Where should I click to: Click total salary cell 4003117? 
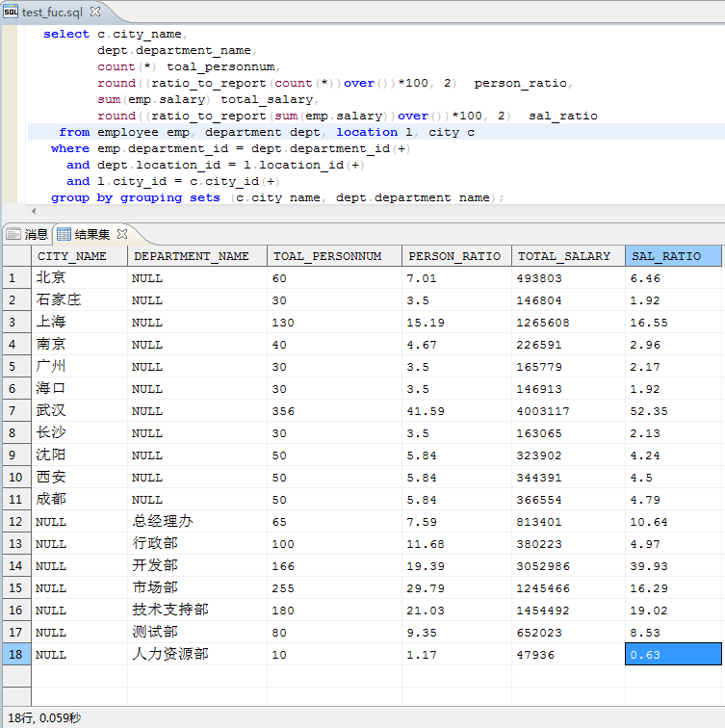pos(545,411)
